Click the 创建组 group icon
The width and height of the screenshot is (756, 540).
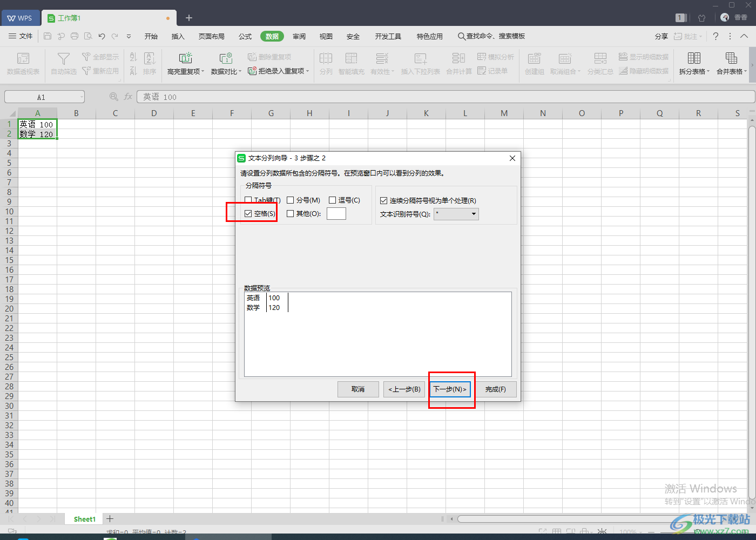(x=535, y=58)
